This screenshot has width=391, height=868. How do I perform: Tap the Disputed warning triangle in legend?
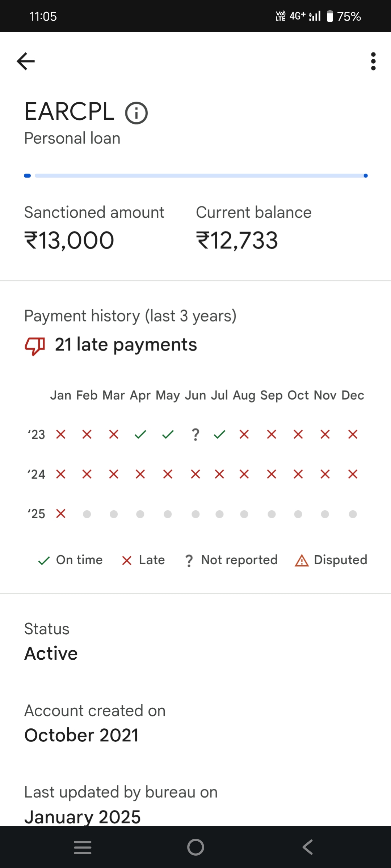pos(302,561)
